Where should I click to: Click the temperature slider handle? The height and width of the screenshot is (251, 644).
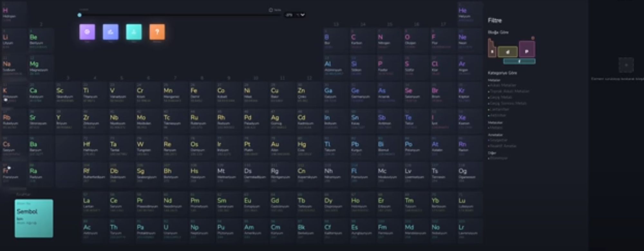(80, 15)
